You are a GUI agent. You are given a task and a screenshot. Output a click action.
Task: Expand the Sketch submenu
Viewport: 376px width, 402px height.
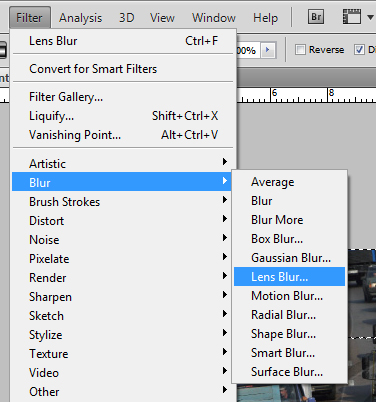tap(122, 316)
